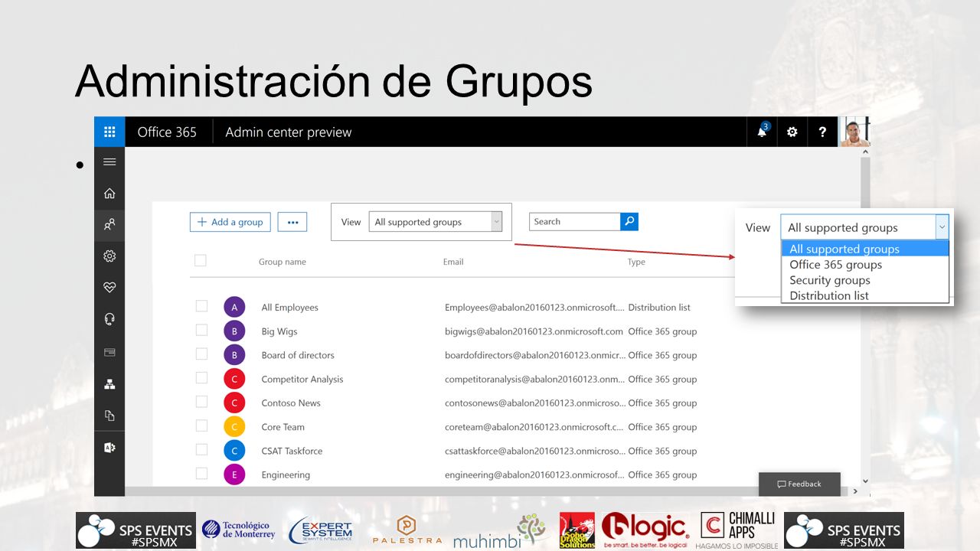Open the Resources hierarchy icon in sidebar
The width and height of the screenshot is (980, 551).
[109, 384]
